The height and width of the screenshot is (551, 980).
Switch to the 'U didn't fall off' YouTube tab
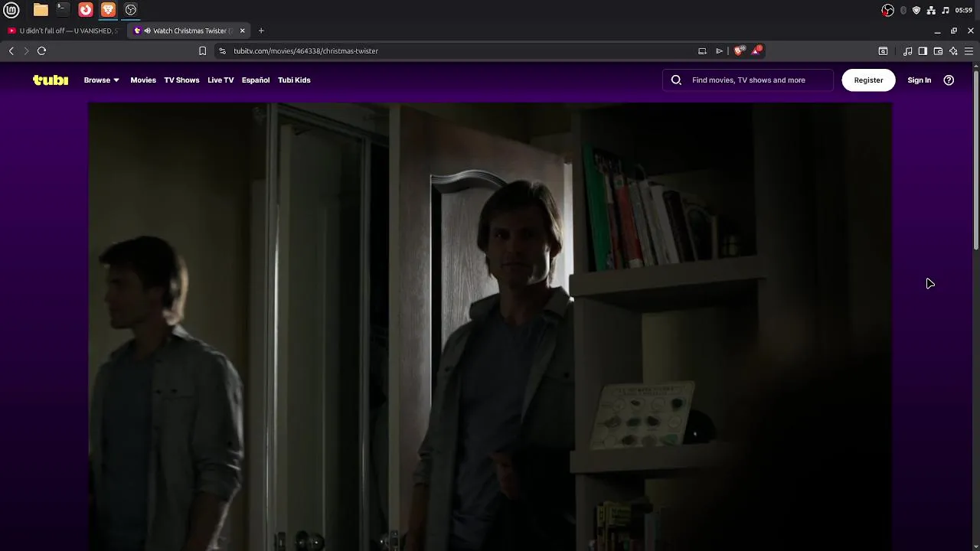coord(64,31)
